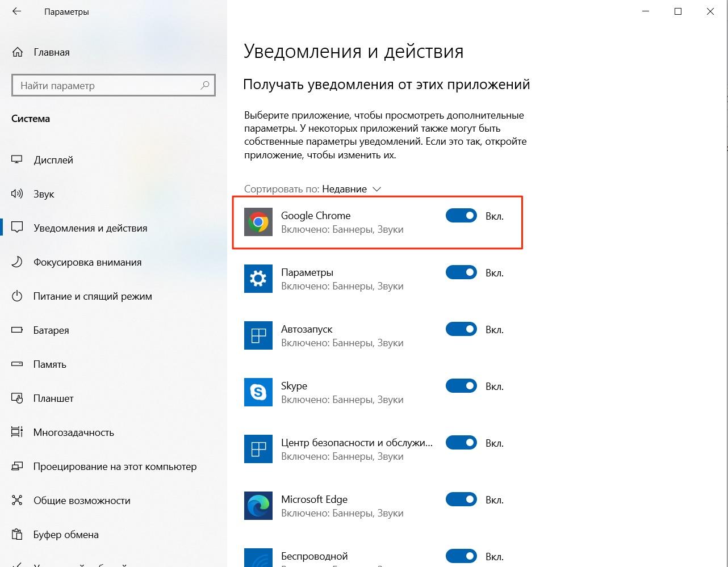Image resolution: width=728 pixels, height=567 pixels.
Task: Turn off Google Chrome notifications toggle
Action: tap(461, 216)
